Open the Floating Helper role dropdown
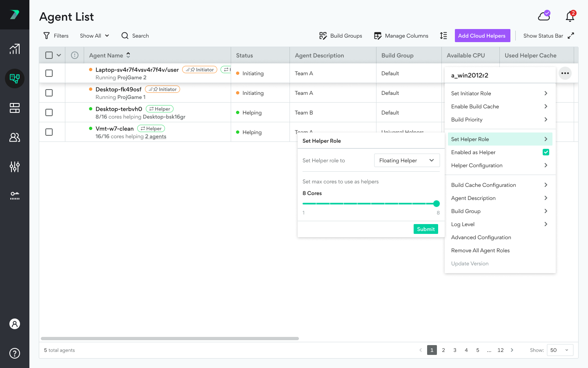Screen dimensions: 588x368 coord(407,160)
